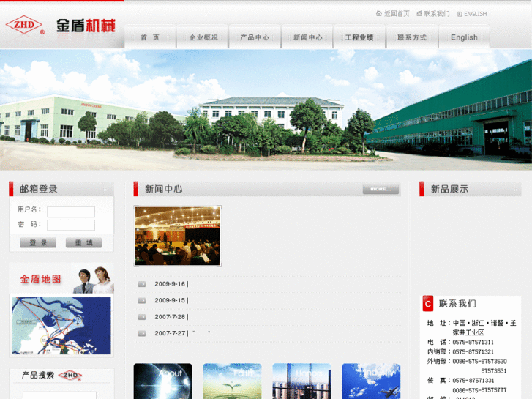532x399 pixels.
Task: Click the MORE button in 新闻中心
Action: [381, 189]
